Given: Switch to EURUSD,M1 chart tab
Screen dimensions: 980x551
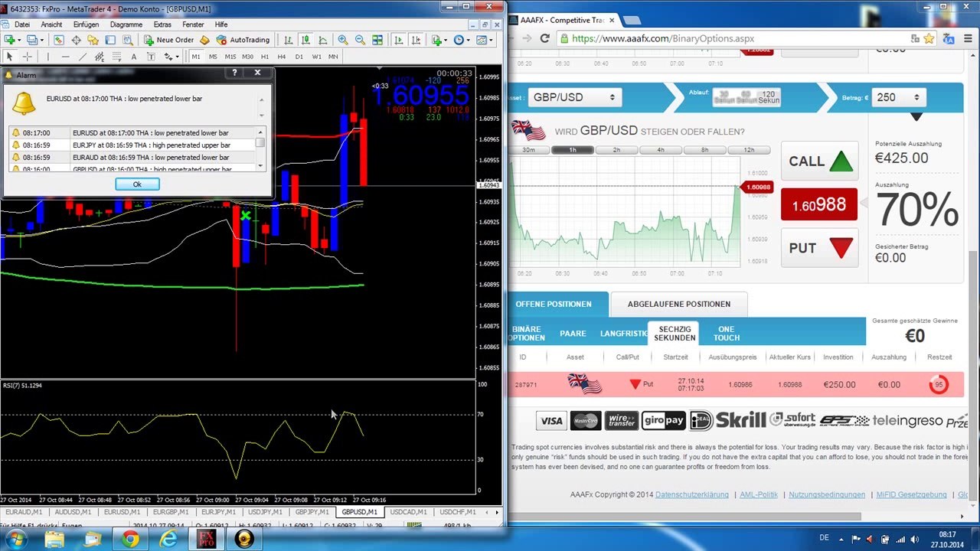Looking at the screenshot, I should click(x=122, y=512).
